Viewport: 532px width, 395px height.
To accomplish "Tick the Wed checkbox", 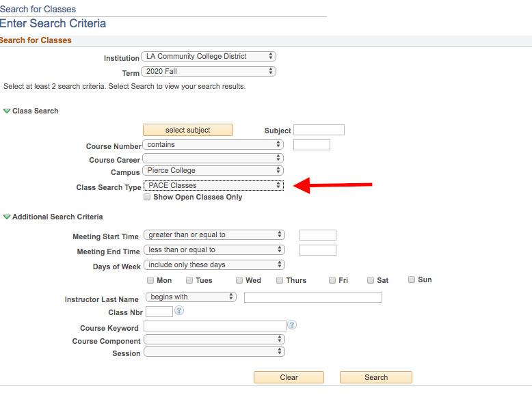I will (239, 280).
